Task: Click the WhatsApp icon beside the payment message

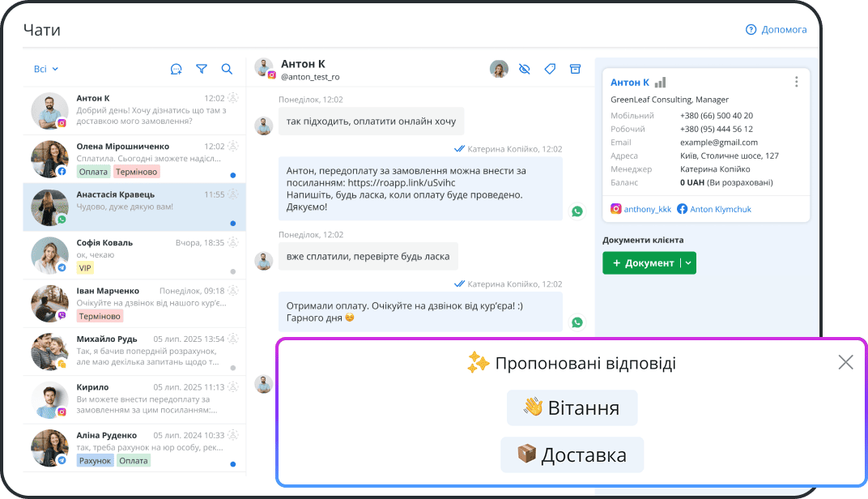Action: [x=577, y=211]
